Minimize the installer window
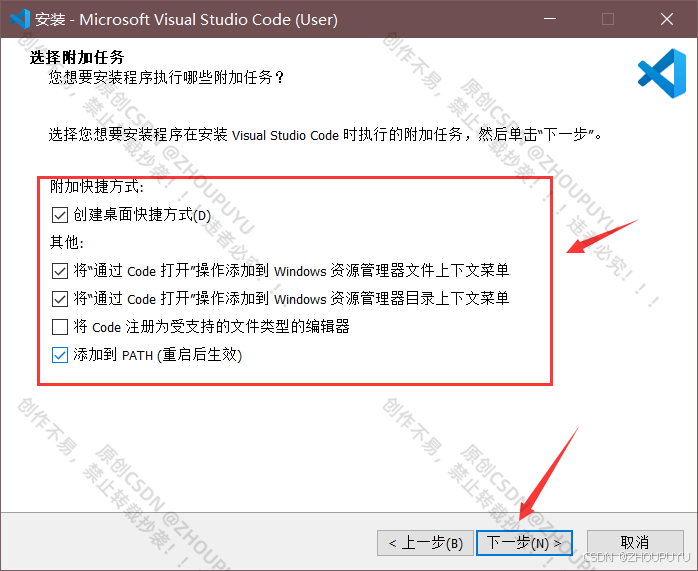The image size is (698, 571). tap(550, 19)
